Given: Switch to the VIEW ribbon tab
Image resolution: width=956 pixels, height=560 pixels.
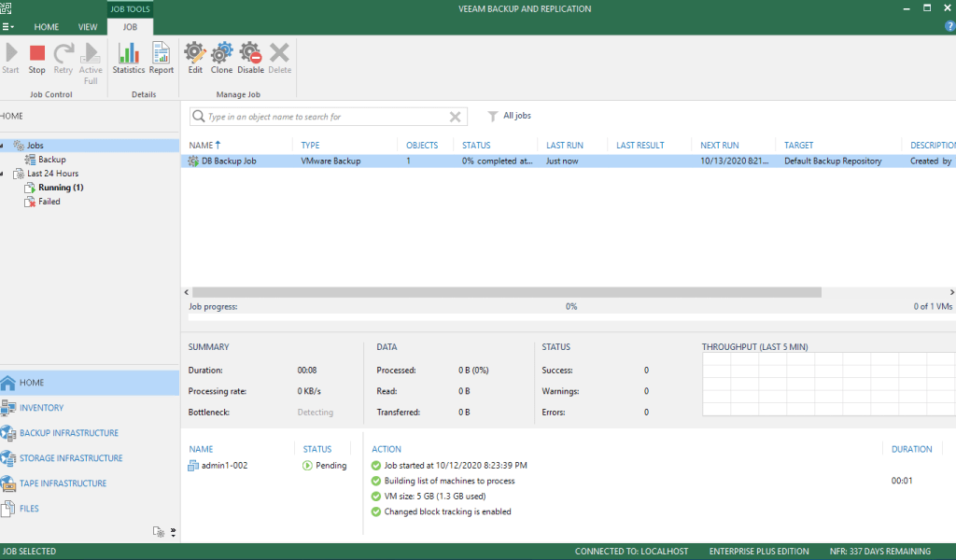Looking at the screenshot, I should tap(88, 27).
